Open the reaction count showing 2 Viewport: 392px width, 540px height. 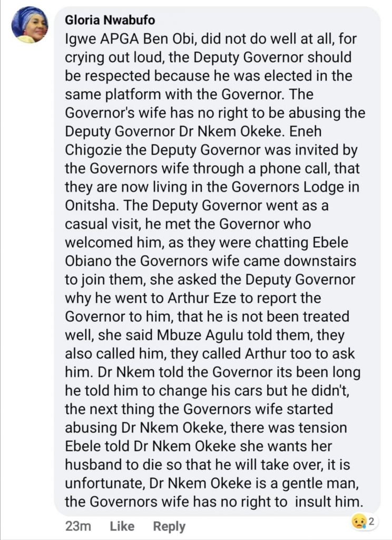[371, 522]
